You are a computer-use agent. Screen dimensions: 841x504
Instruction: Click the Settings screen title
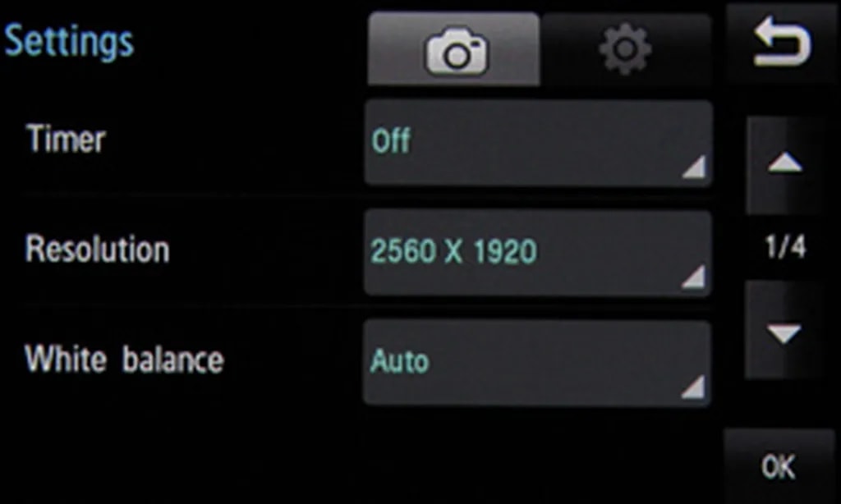point(69,41)
